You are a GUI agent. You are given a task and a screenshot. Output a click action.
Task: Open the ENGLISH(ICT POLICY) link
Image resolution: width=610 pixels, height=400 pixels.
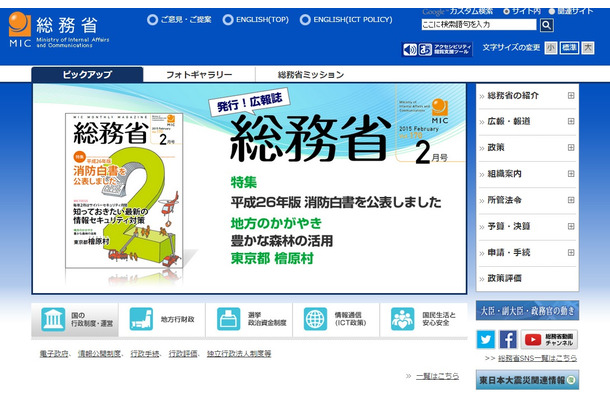tap(346, 19)
